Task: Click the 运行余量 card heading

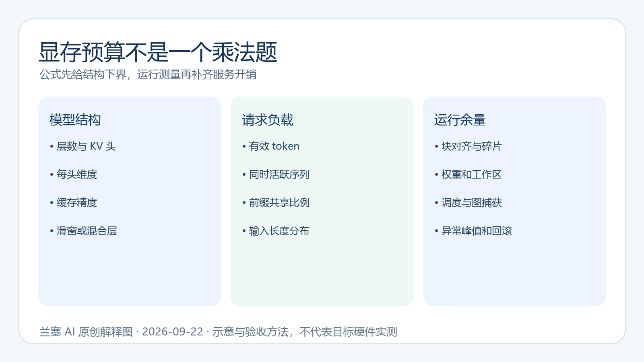Action: pyautogui.click(x=460, y=120)
